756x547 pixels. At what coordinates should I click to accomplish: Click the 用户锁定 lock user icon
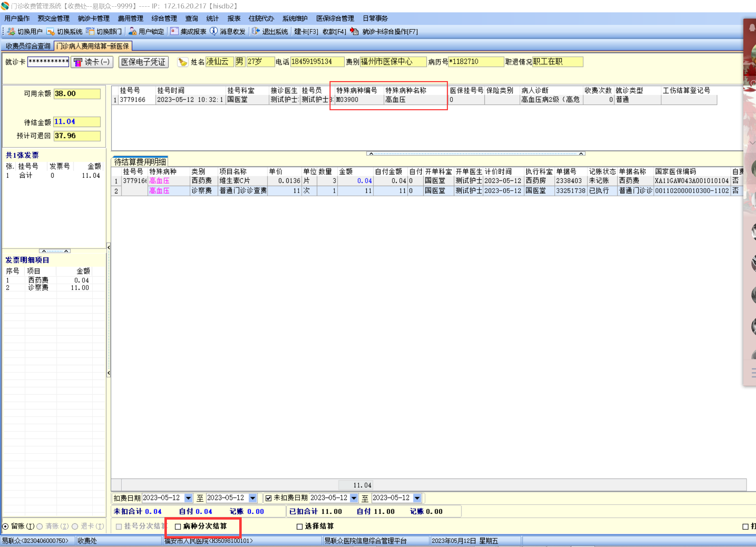click(x=132, y=32)
